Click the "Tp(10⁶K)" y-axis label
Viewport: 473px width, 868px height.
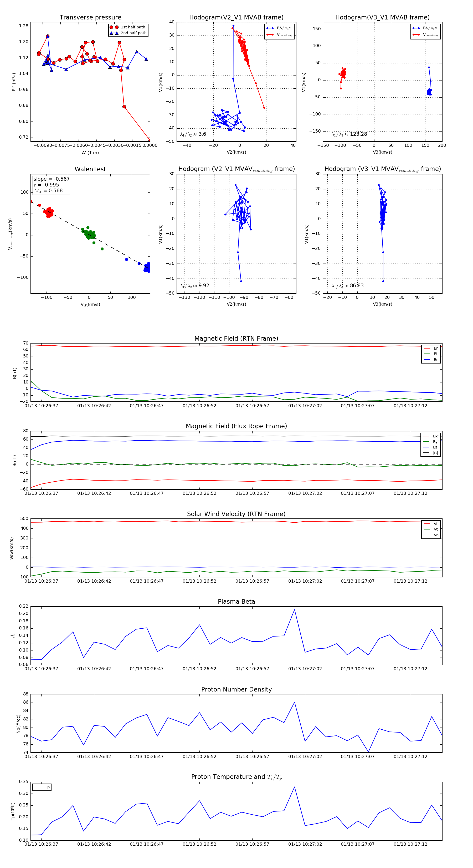click(13, 811)
